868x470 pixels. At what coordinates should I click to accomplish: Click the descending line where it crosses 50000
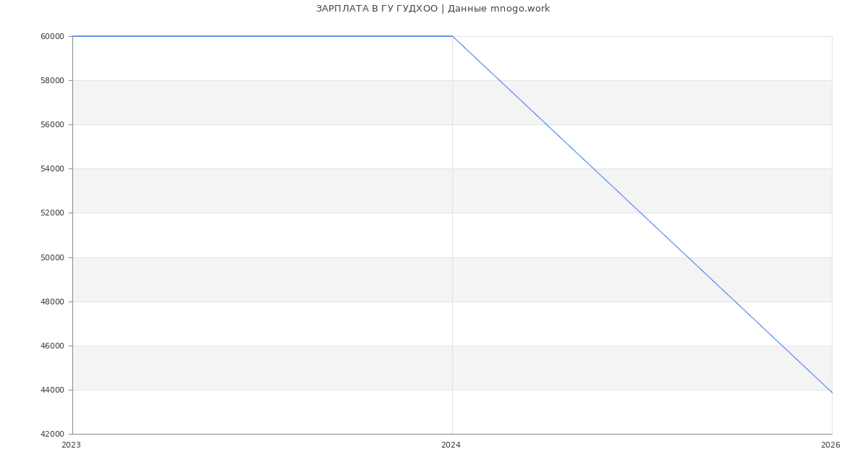pos(688,257)
